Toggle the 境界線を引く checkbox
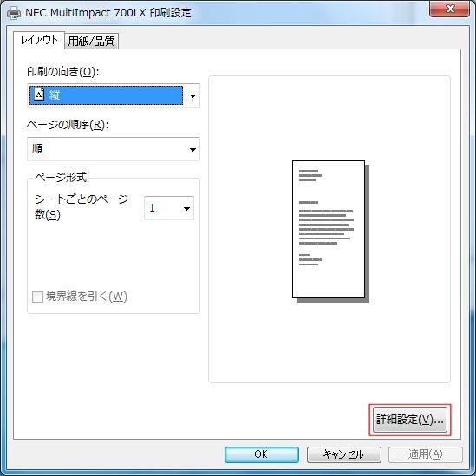The height and width of the screenshot is (476, 476). pyautogui.click(x=37, y=297)
